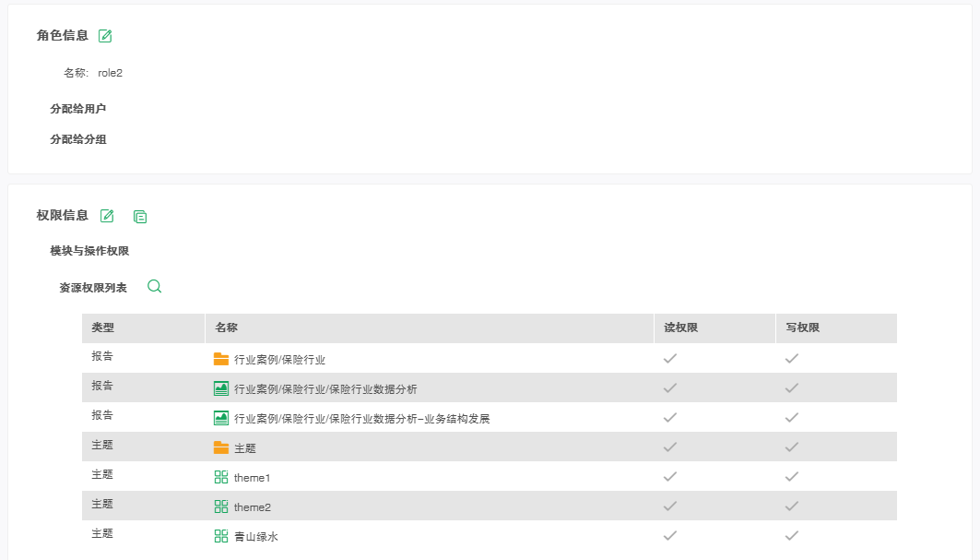Click the copy permissions icon beside 权限信息
The height and width of the screenshot is (560, 980).
click(x=140, y=217)
